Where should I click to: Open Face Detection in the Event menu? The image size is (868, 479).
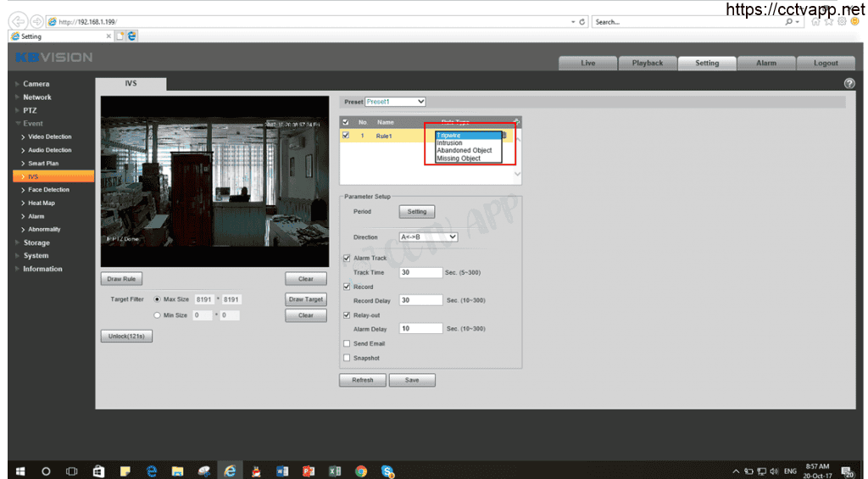[x=48, y=190]
